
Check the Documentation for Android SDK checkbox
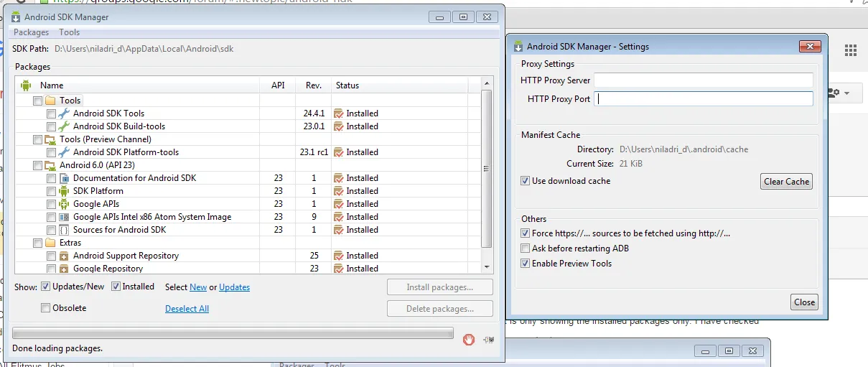51,178
